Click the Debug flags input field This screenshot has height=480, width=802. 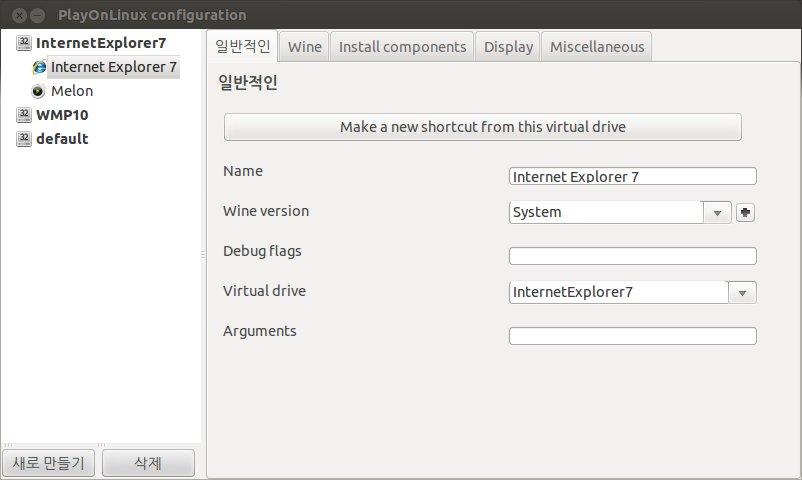click(633, 256)
